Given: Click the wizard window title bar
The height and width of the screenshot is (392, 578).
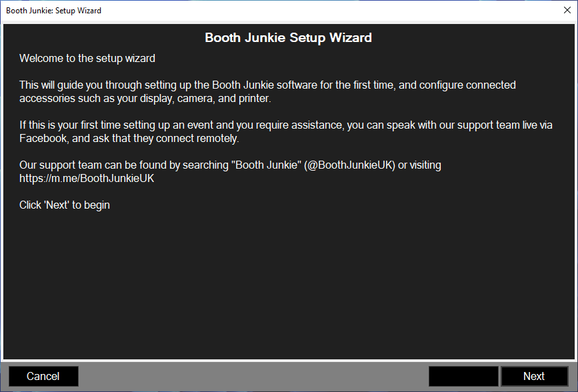Looking at the screenshot, I should pos(267,10).
